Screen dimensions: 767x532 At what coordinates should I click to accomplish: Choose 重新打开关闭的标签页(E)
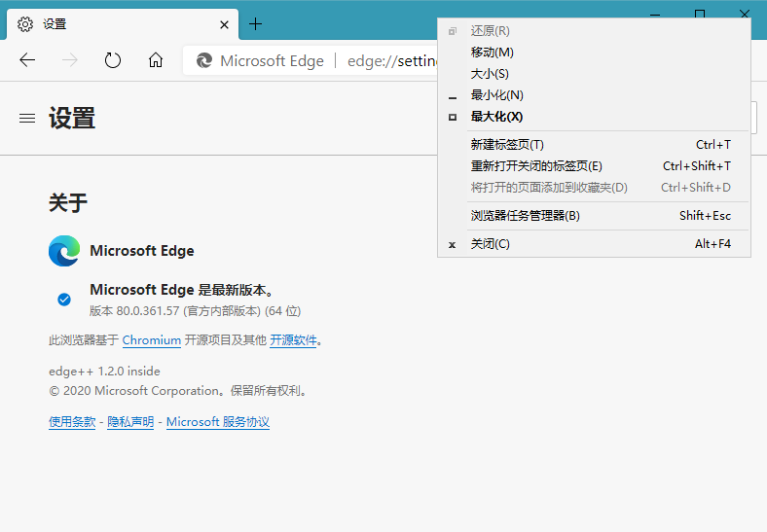click(x=594, y=166)
